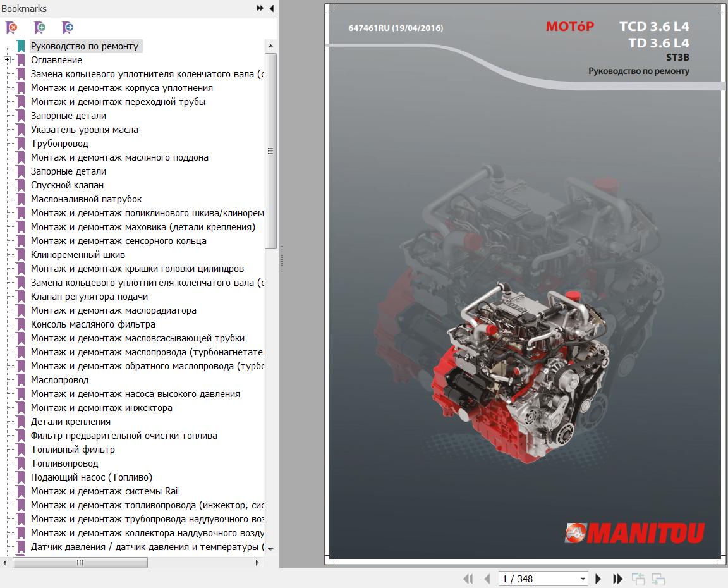
Task: Click the previous view icon in the navigation bar
Action: click(638, 579)
